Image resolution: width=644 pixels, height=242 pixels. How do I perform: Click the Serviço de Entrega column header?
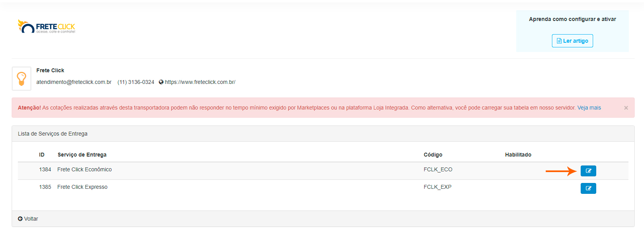[x=82, y=155]
